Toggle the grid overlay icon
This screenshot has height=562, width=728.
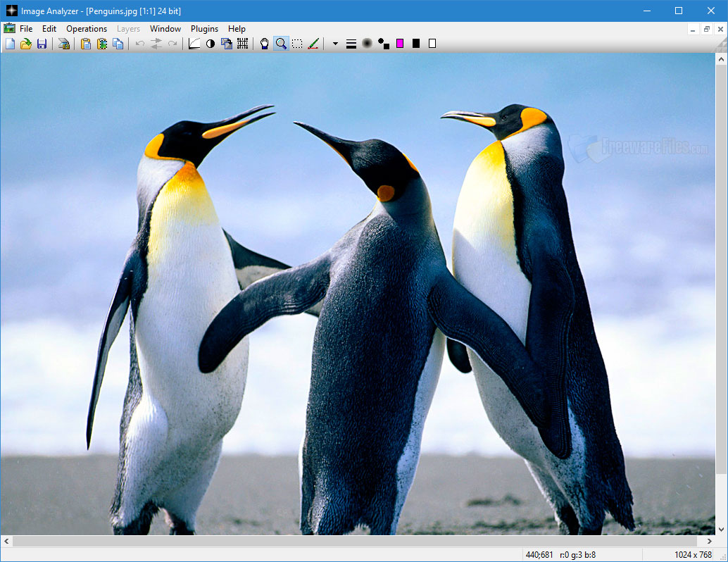click(242, 43)
